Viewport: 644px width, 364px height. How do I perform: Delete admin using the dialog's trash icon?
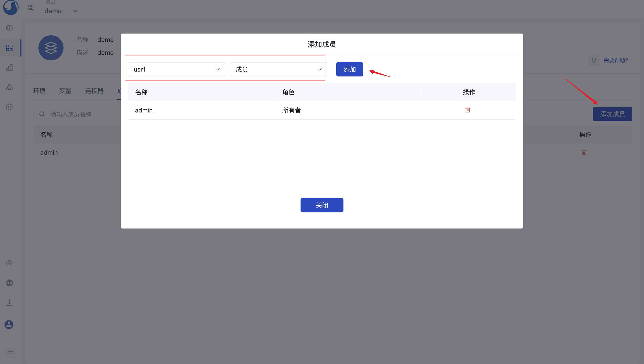pyautogui.click(x=468, y=110)
